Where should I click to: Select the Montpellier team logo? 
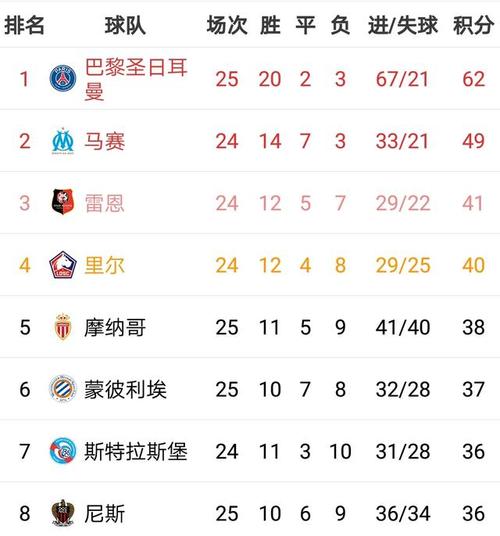click(x=63, y=389)
